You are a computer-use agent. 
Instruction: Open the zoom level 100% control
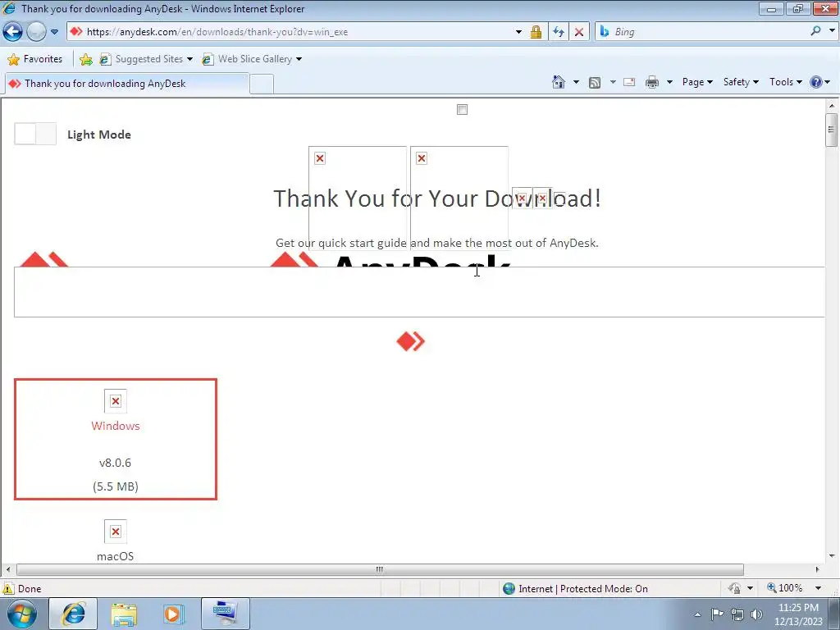click(785, 588)
